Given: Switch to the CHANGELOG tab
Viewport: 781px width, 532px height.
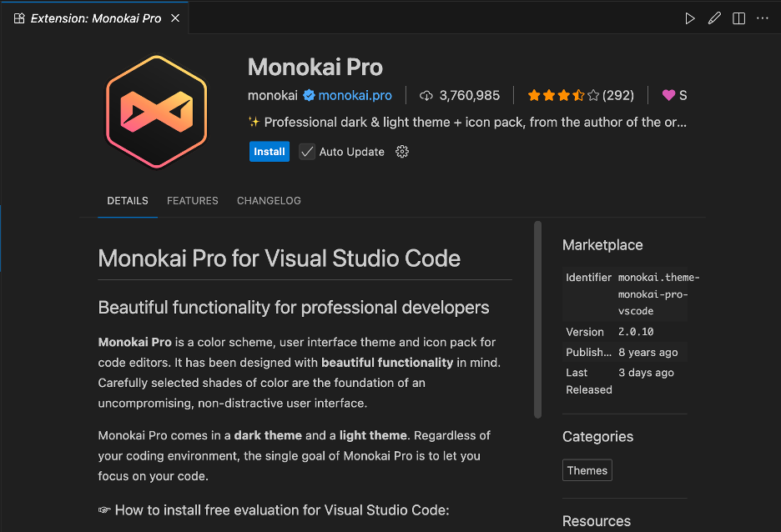Looking at the screenshot, I should (x=269, y=201).
